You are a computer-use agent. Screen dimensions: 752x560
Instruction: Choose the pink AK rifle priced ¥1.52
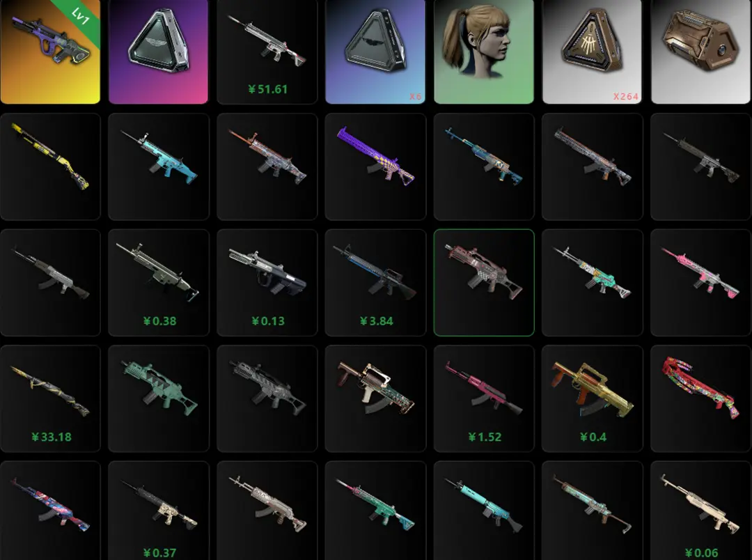pos(484,398)
